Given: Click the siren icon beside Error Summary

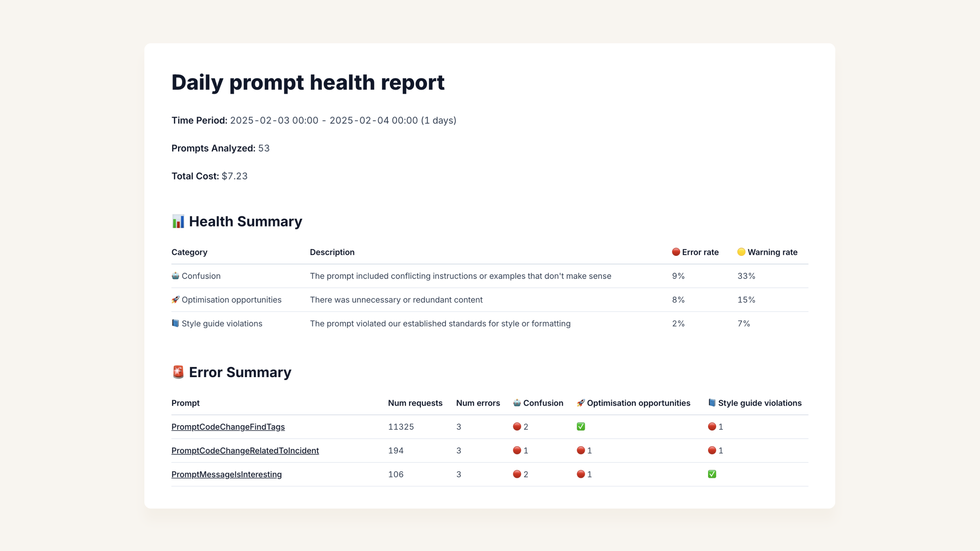Looking at the screenshot, I should pos(178,372).
